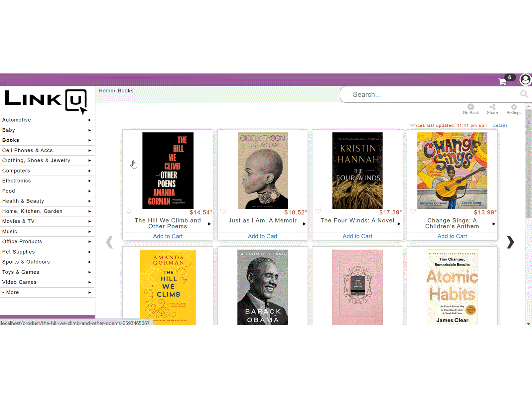Open the Health & Beauty category
This screenshot has height=399, width=532.
tap(47, 201)
